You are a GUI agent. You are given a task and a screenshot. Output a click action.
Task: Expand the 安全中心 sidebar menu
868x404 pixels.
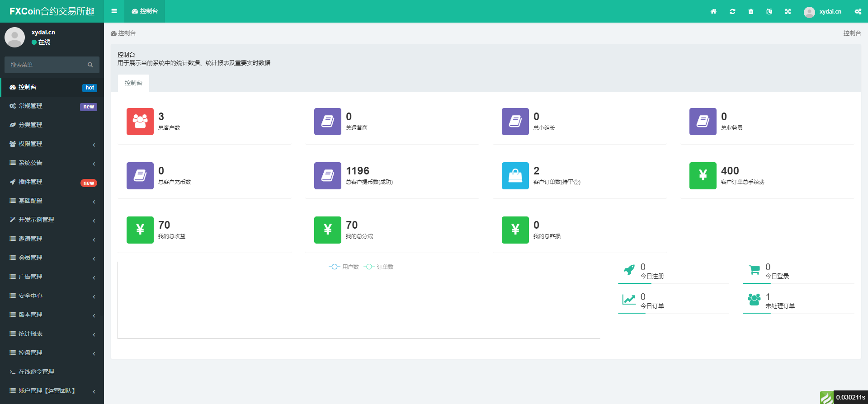point(52,296)
